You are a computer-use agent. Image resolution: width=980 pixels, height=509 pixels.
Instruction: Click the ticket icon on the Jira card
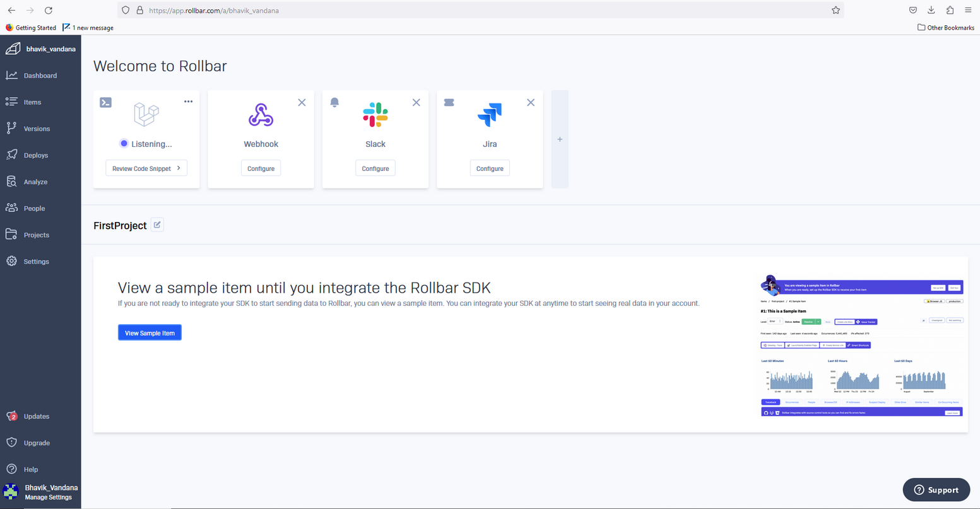[449, 102]
